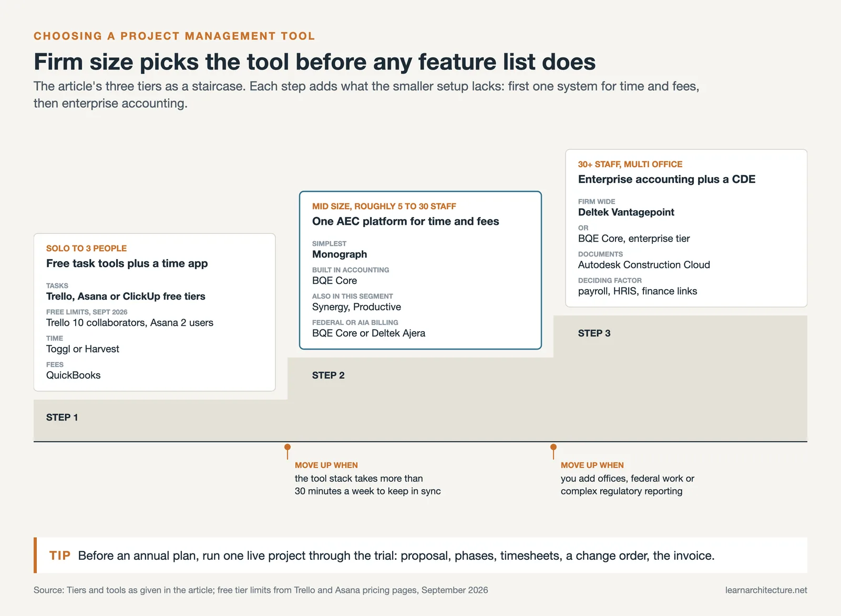Click 'BQE Core, enterprise tier'
This screenshot has width=841, height=616.
click(634, 238)
